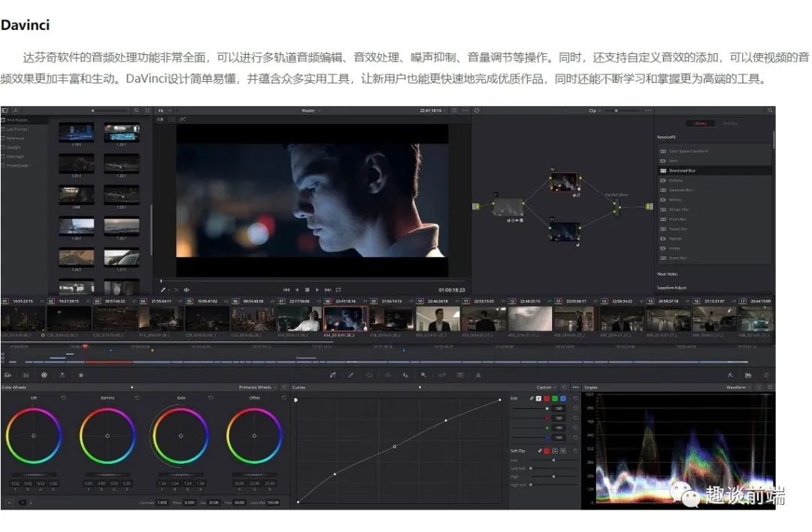This screenshot has width=812, height=532.
Task: Toggle loop playback in the viewer
Action: click(x=338, y=290)
